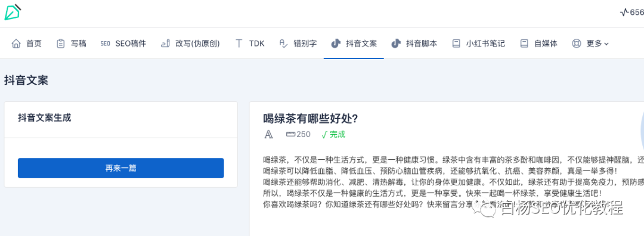Click the TikTok icon beside 抖音文案

[x=336, y=44]
